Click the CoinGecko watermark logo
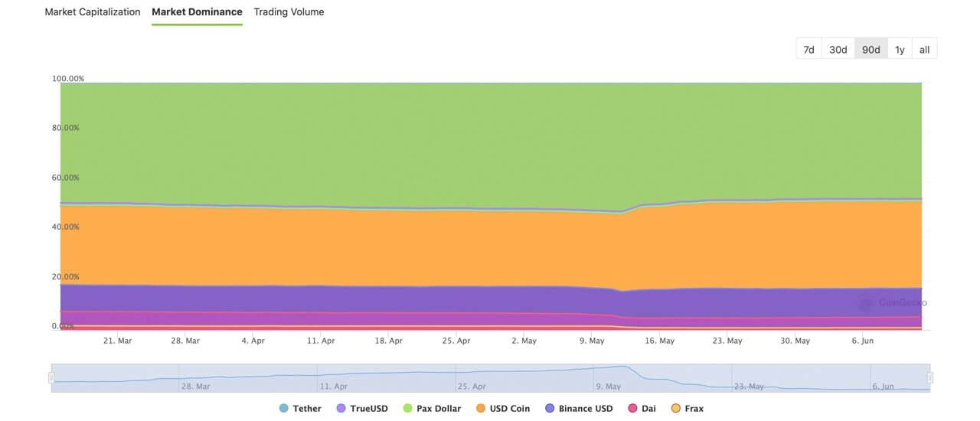The image size is (980, 421). 866,303
